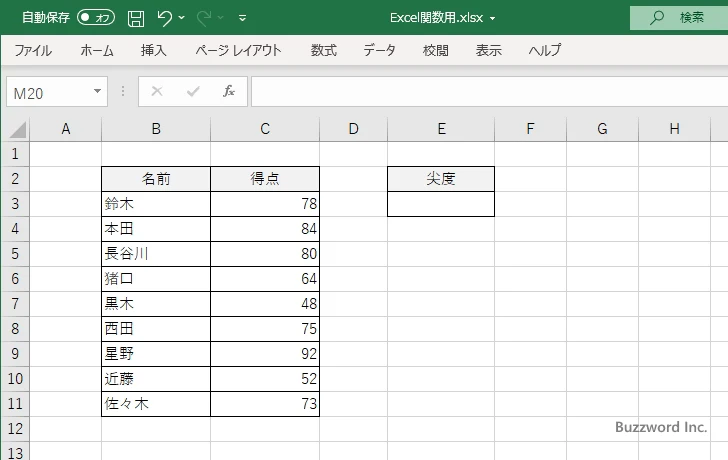Click the Redo arrow icon
The image size is (728, 460).
click(x=205, y=17)
